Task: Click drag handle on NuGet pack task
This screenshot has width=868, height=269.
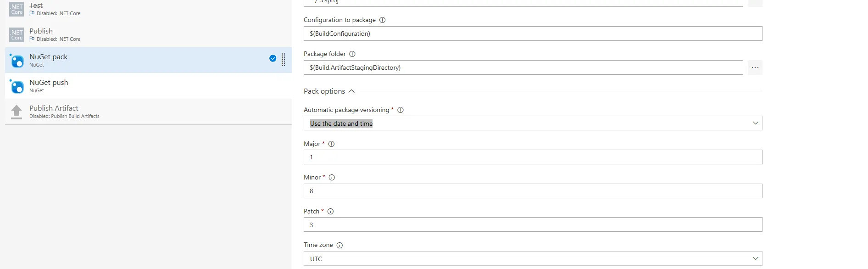Action: point(284,60)
